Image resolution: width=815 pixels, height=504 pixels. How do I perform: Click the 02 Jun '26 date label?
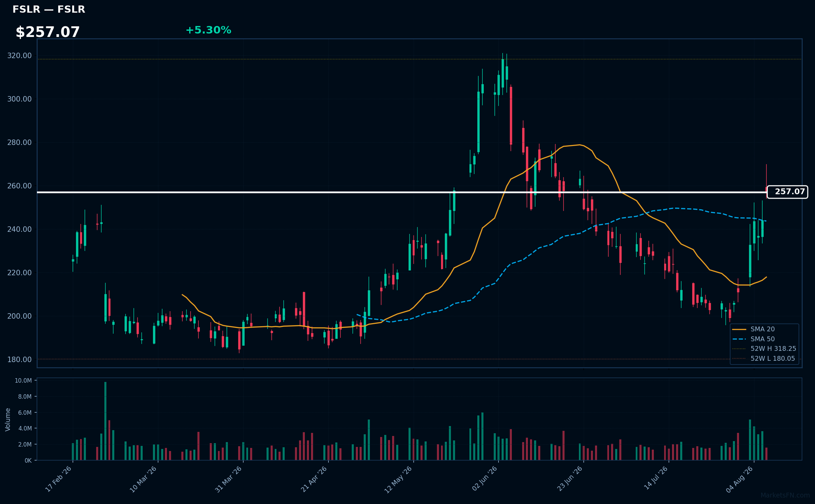click(484, 479)
